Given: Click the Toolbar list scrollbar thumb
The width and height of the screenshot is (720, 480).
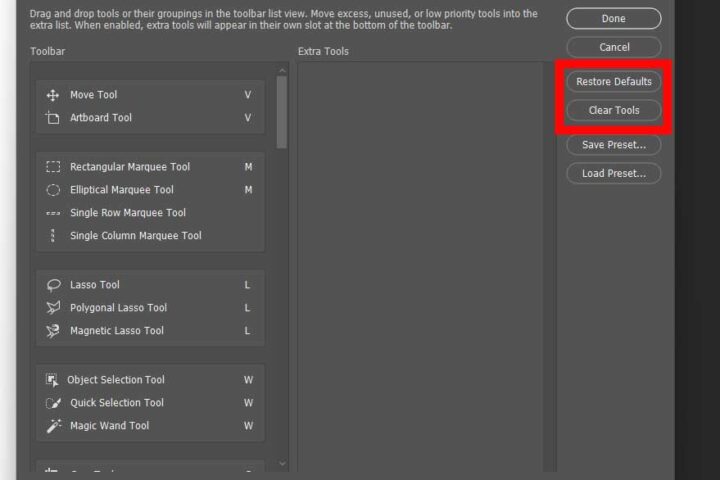Looking at the screenshot, I should click(x=282, y=112).
